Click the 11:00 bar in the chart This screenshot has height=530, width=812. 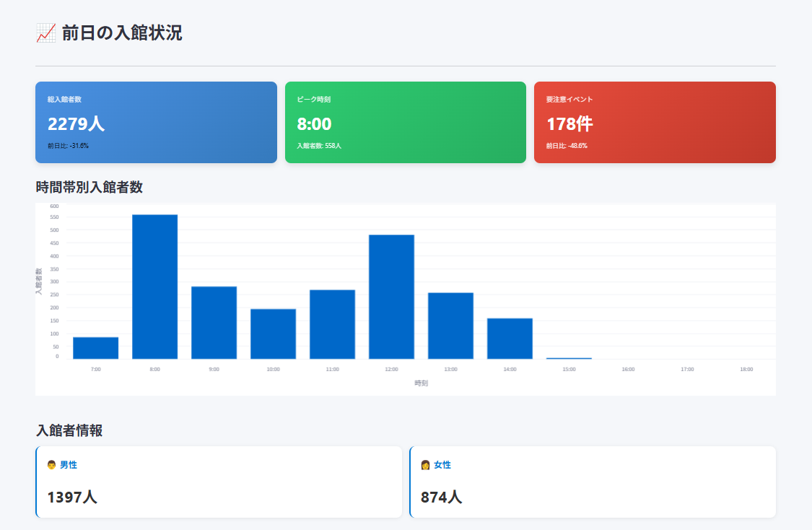tap(332, 324)
